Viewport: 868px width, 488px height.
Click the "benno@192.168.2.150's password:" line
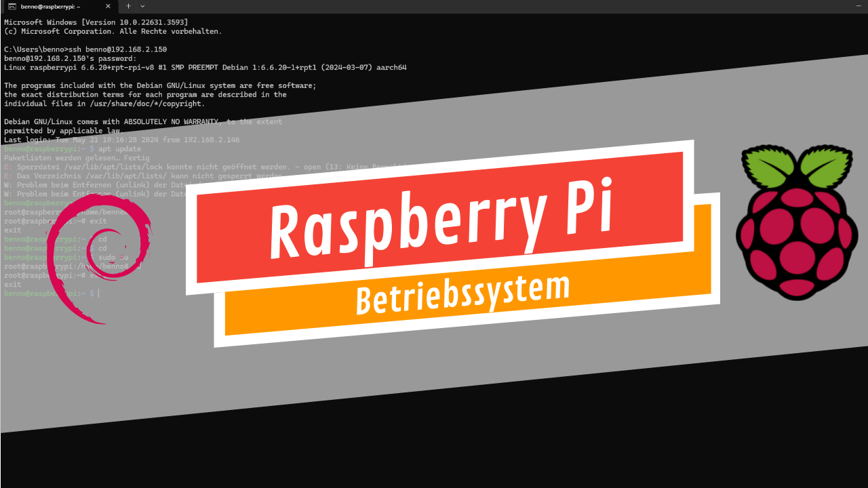point(70,58)
